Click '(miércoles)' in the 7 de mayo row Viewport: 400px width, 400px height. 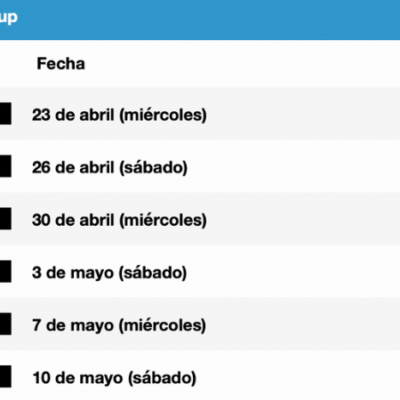pos(162,326)
